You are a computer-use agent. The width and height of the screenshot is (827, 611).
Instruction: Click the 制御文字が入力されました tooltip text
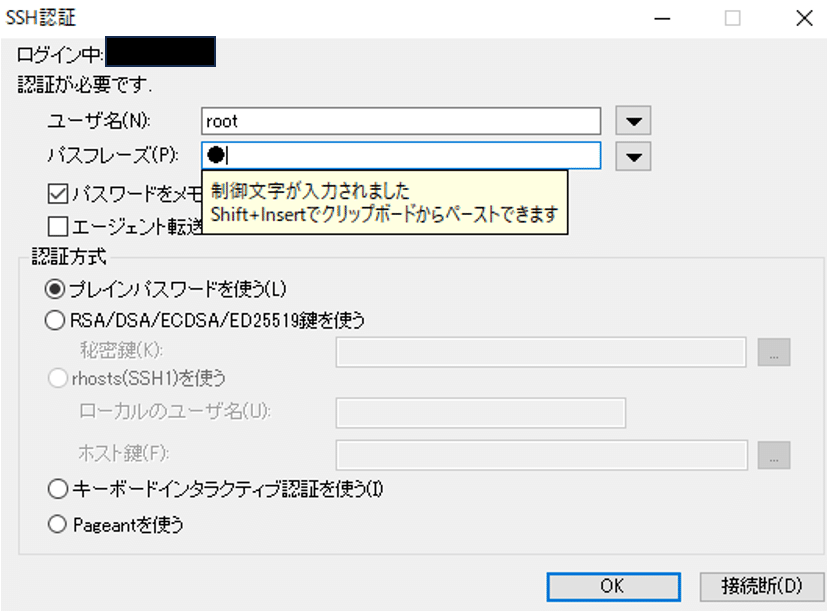[x=310, y=190]
